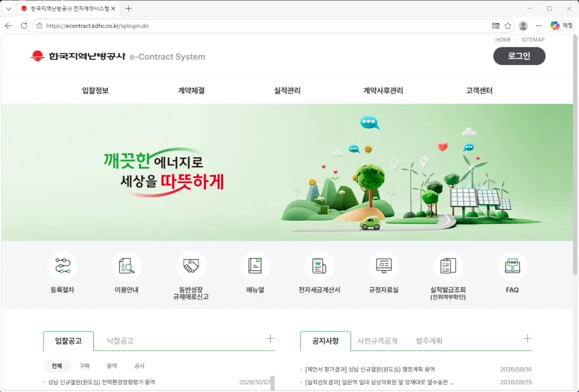Click the browser address bar URL

point(97,26)
